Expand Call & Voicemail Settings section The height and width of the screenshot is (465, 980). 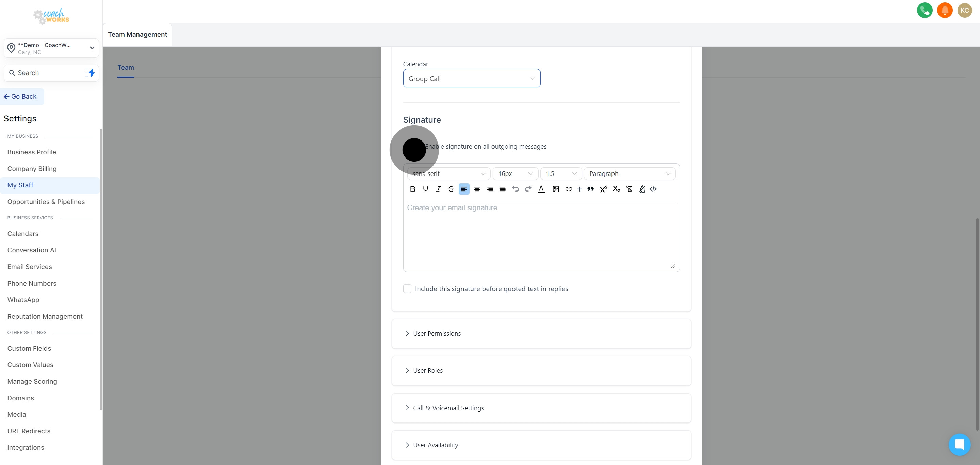point(448,408)
